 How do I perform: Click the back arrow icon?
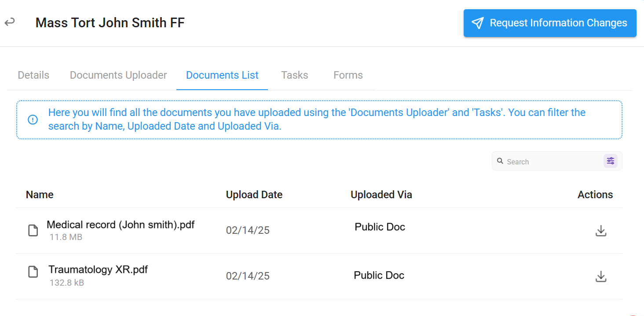click(10, 22)
